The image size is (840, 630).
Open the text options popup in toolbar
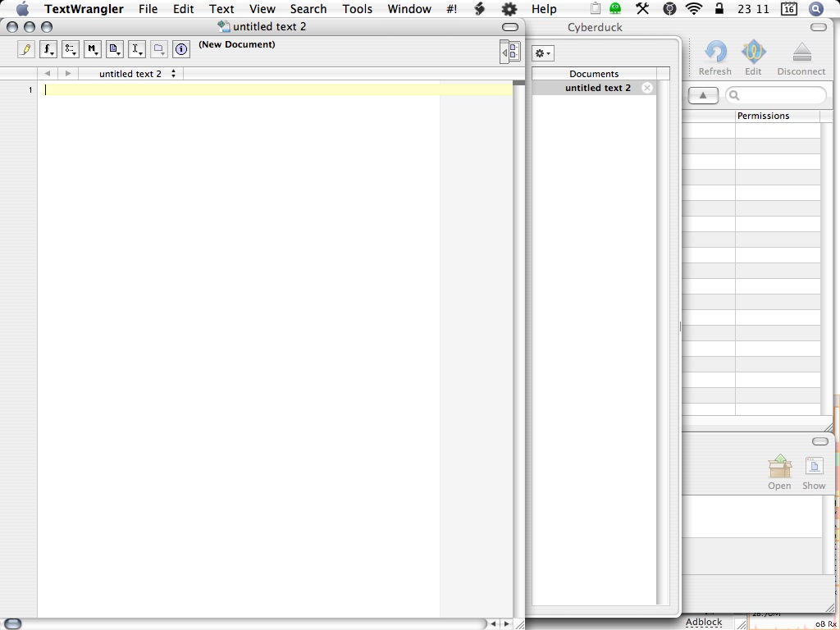(x=71, y=49)
